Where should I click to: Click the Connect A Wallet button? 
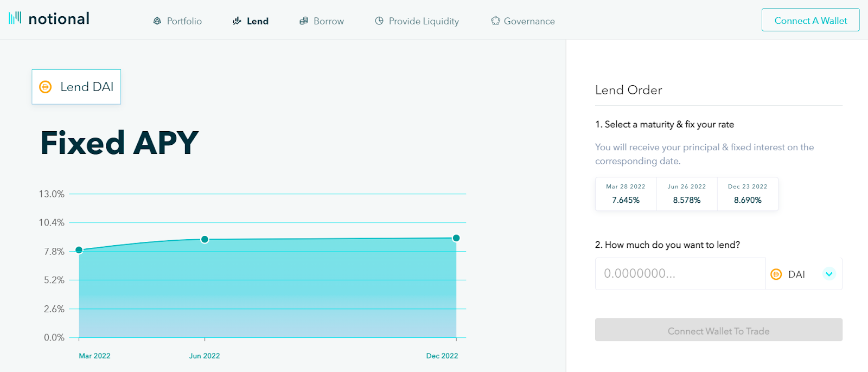coord(810,20)
